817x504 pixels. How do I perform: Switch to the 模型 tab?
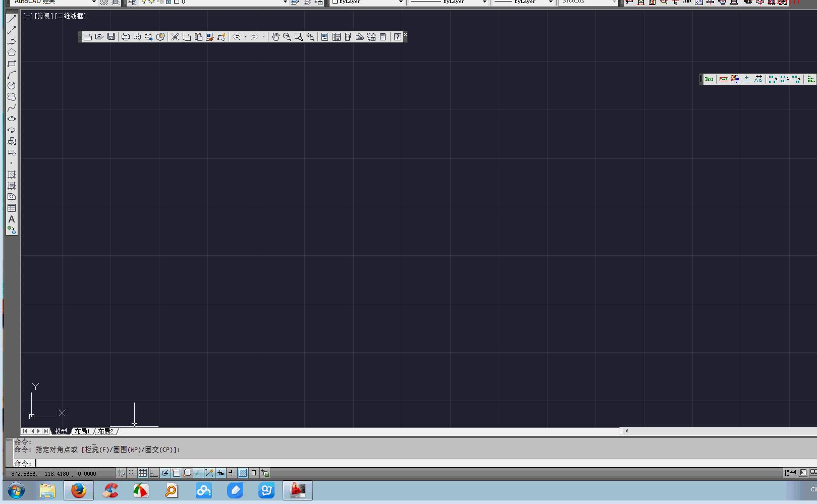[61, 431]
